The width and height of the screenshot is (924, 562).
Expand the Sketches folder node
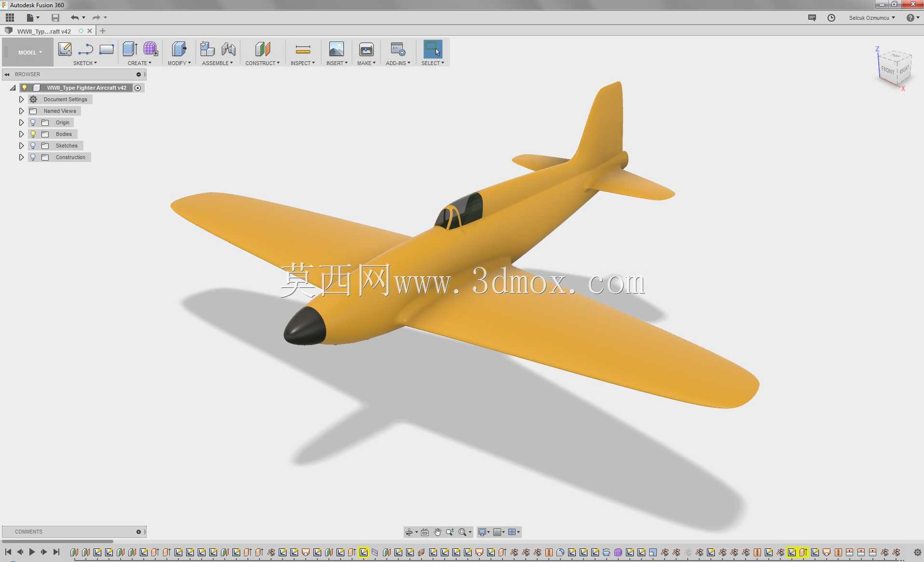[21, 146]
